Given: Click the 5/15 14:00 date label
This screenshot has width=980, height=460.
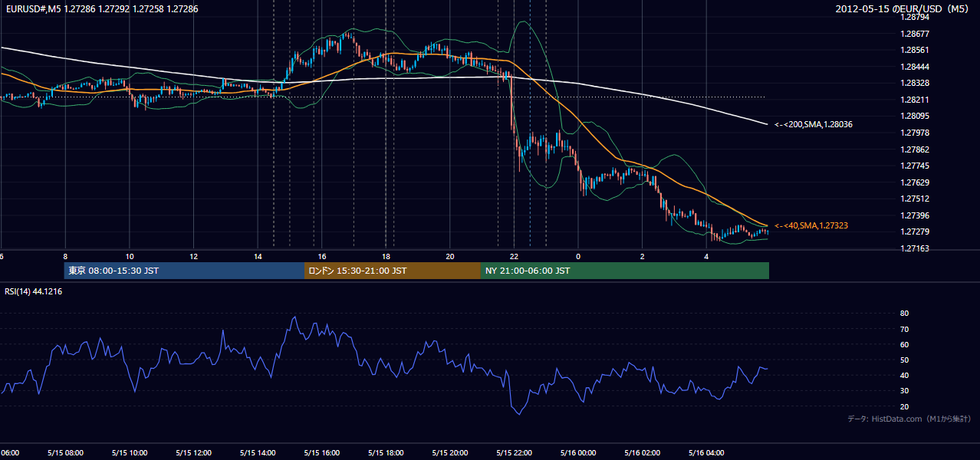Looking at the screenshot, I should pos(258,452).
